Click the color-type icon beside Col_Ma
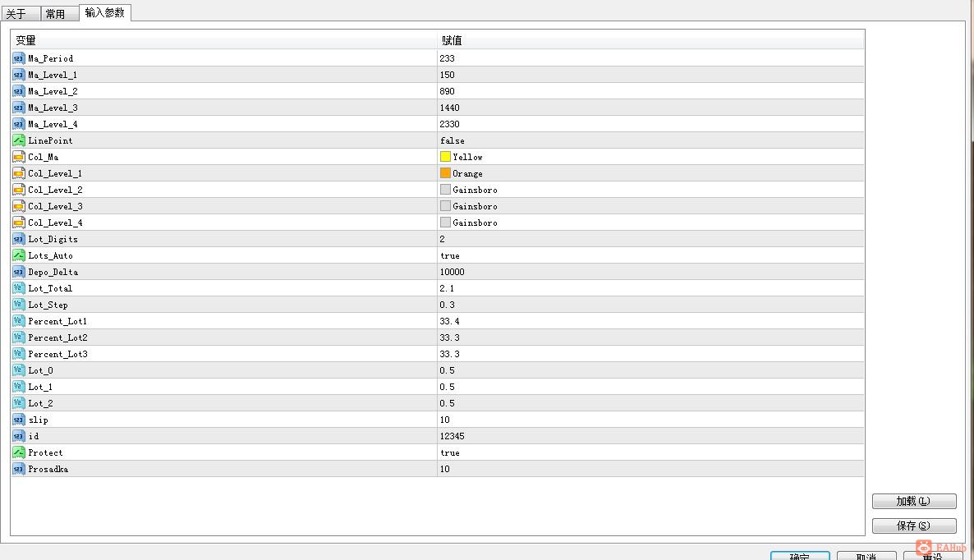 tap(19, 157)
